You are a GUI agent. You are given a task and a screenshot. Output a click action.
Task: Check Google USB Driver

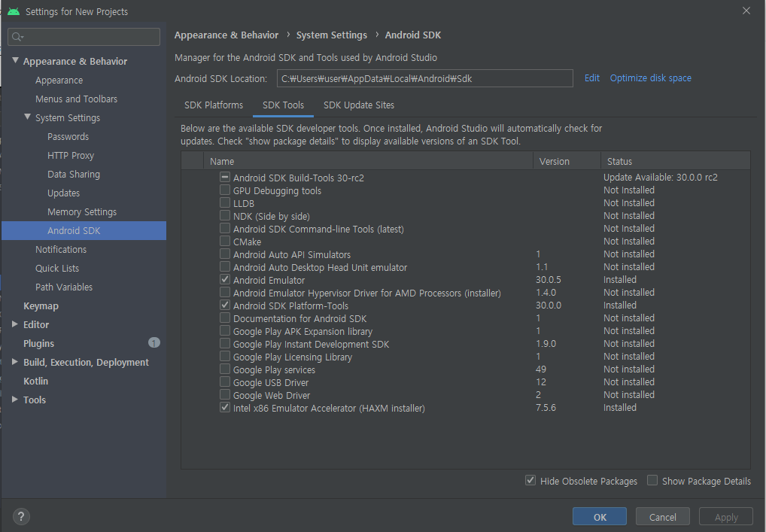tap(225, 382)
